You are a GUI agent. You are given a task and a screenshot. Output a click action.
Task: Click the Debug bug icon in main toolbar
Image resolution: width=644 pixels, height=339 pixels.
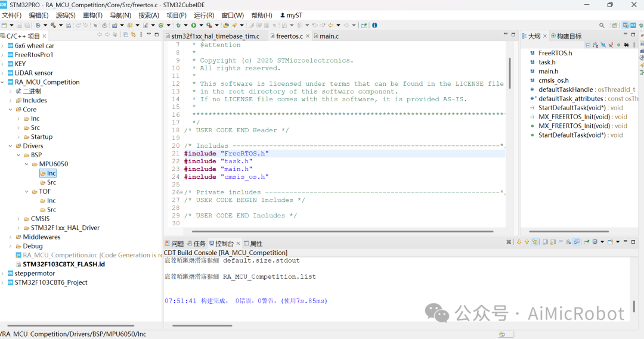178,25
